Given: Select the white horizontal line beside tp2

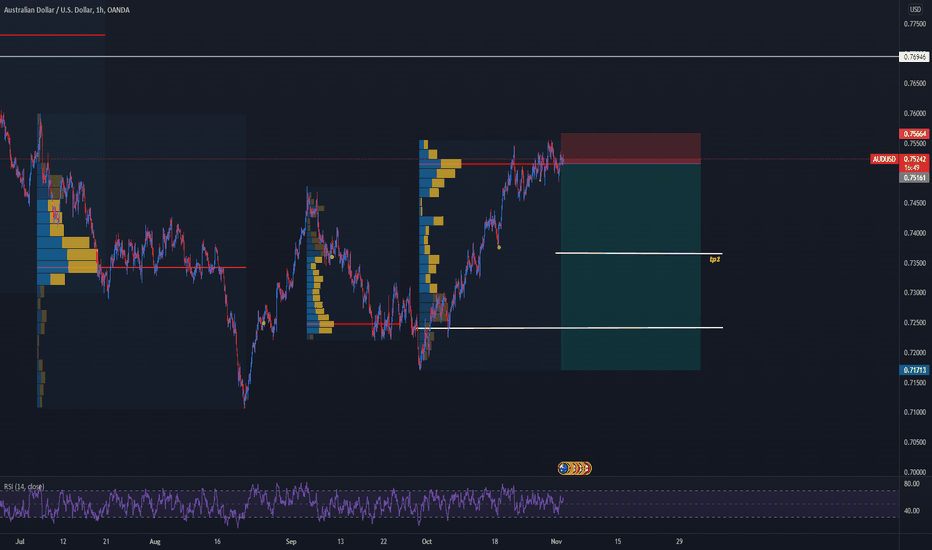Looking at the screenshot, I should tap(638, 254).
